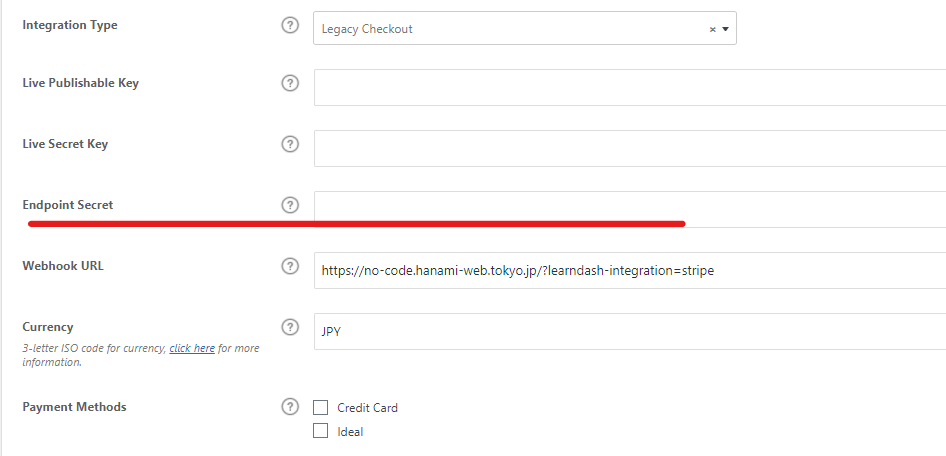Viewport: 946px width, 456px height.
Task: Open the Live Publishable Key help tooltip
Action: pos(290,83)
